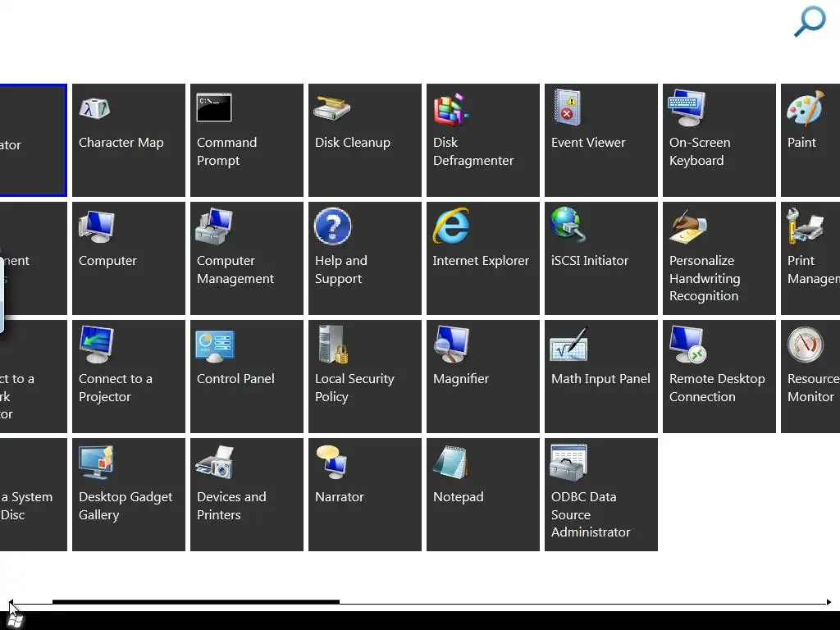Image resolution: width=840 pixels, height=630 pixels.
Task: Click the "Math Input Panel" label
Action: pos(600,379)
